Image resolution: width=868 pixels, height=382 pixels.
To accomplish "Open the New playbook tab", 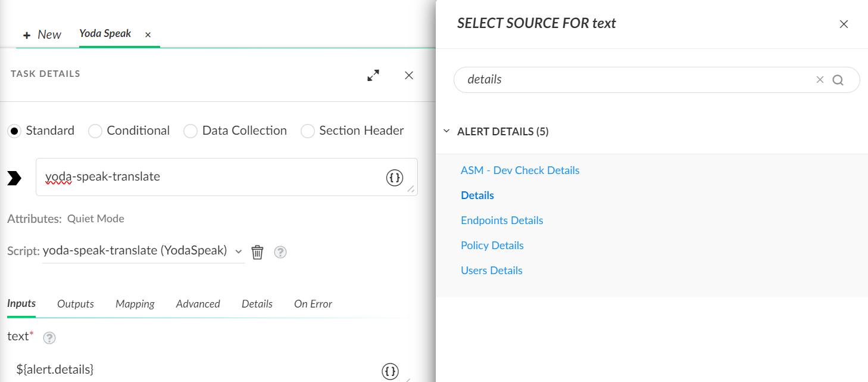I will coord(42,35).
